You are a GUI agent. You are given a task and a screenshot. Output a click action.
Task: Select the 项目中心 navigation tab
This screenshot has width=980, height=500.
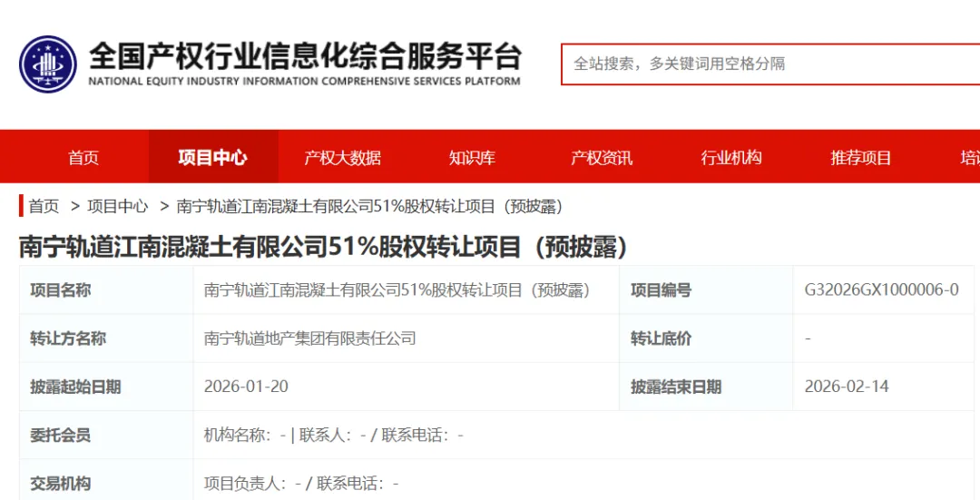212,158
